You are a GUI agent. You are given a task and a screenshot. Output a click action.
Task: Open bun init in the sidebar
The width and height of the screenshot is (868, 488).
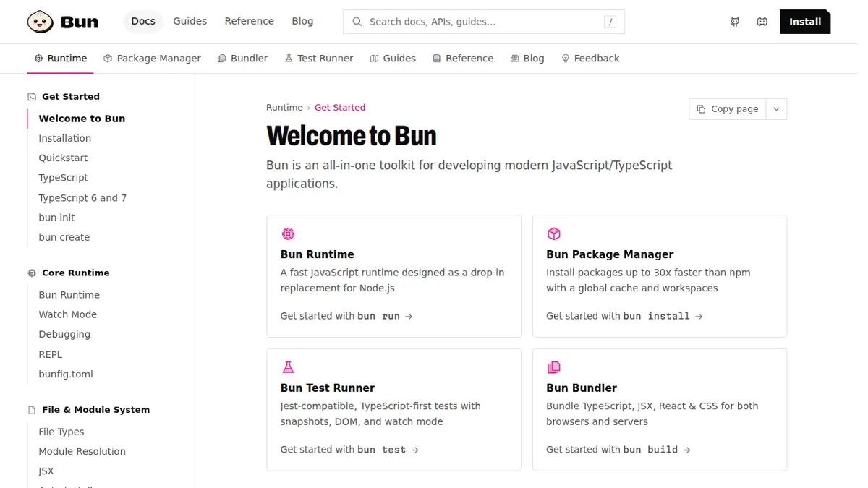pos(56,218)
